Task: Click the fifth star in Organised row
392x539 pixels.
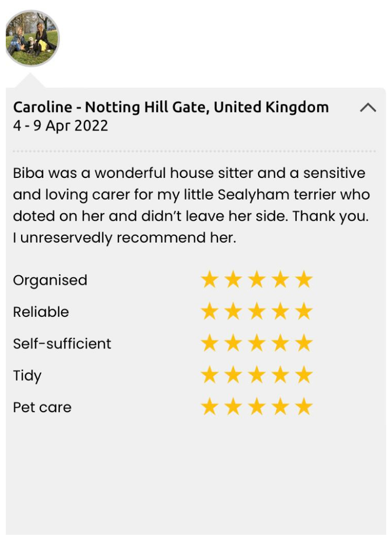Action: pos(304,280)
